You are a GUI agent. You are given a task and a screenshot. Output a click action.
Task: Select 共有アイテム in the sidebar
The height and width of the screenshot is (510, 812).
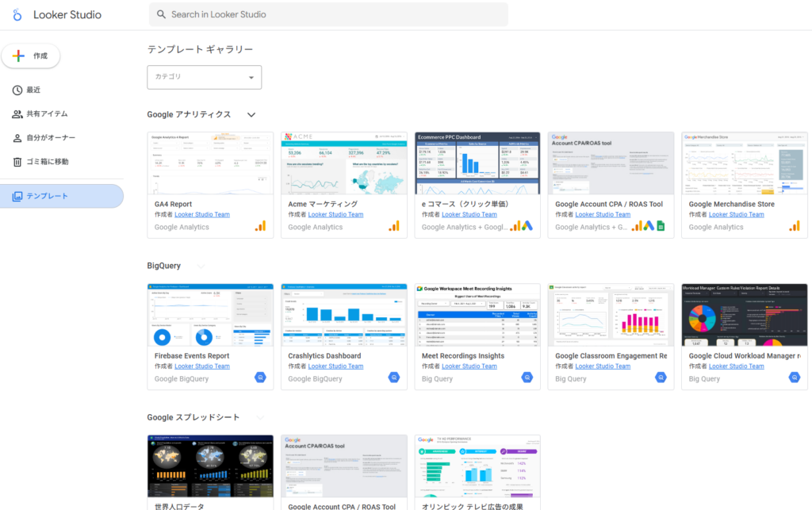47,113
